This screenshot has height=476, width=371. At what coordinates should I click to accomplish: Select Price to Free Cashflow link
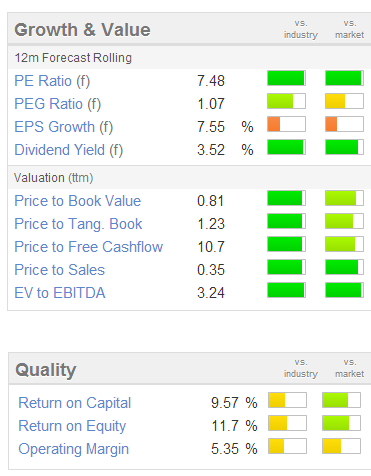[x=88, y=247]
